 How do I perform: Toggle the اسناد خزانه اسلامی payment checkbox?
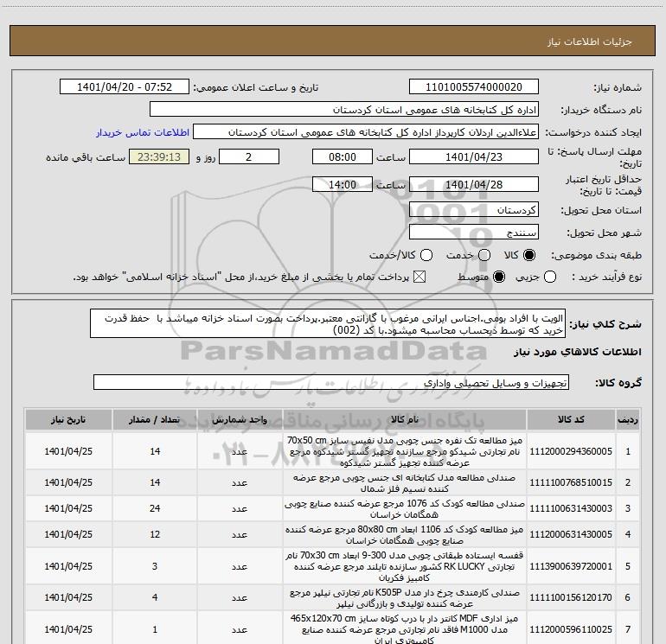[x=419, y=277]
